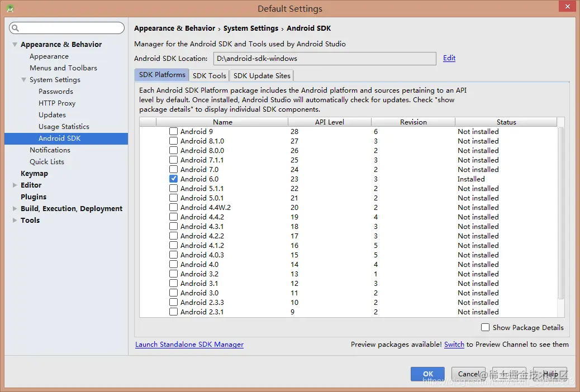Tick the Android 5.1.1 checkbox
This screenshot has width=580, height=392.
tap(173, 188)
